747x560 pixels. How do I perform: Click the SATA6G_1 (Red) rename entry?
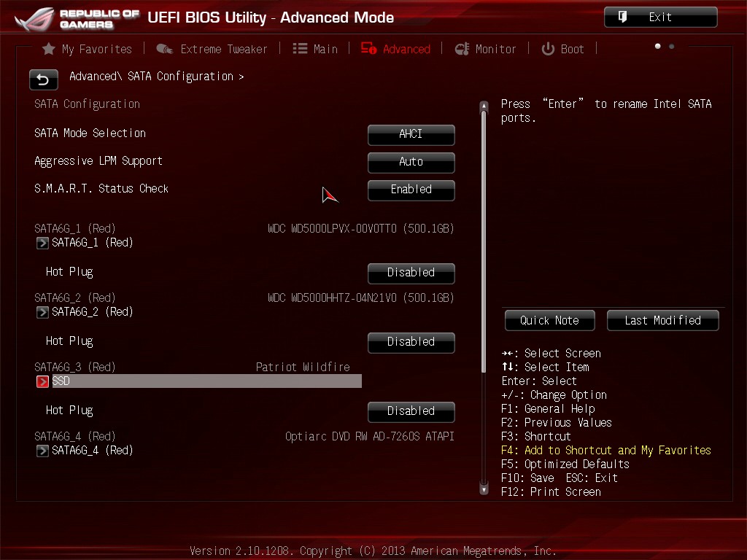pyautogui.click(x=93, y=243)
